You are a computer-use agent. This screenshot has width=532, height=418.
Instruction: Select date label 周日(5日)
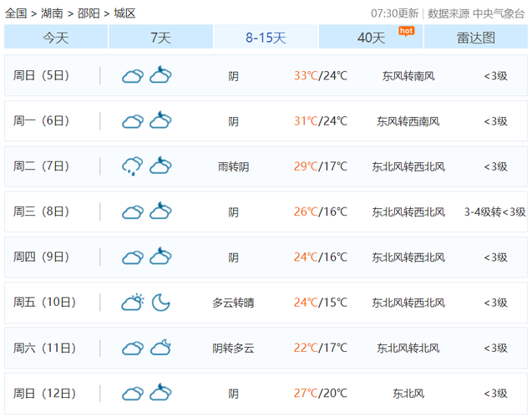(x=41, y=75)
